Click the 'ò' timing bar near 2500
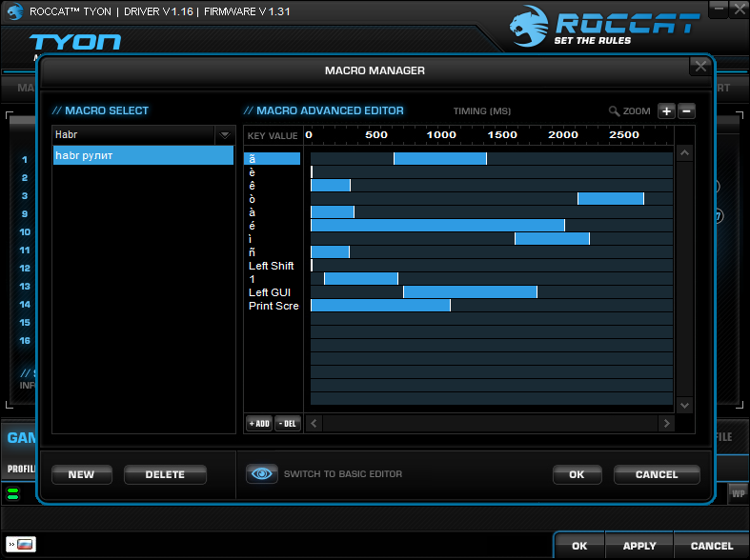Image resolution: width=750 pixels, height=560 pixels. coord(611,199)
